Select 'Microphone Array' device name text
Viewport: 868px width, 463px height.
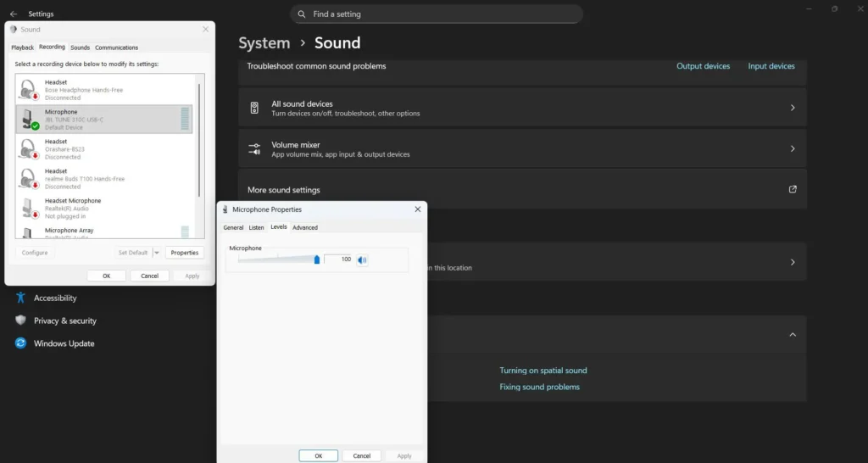[70, 231]
